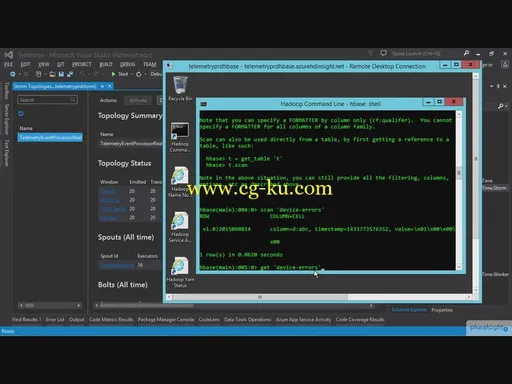This screenshot has width=512, height=384.
Task: Open the Recycle Bin in remote desktop
Action: pyautogui.click(x=180, y=89)
